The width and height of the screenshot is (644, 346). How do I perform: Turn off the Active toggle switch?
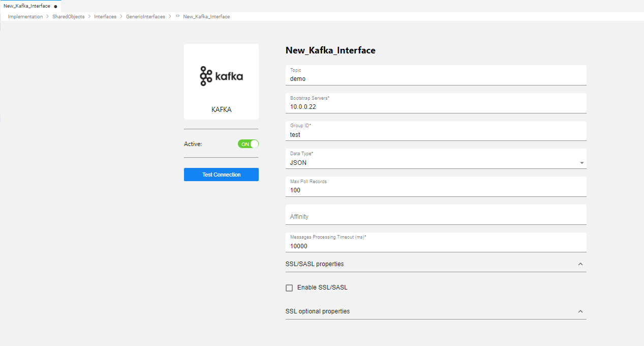point(248,144)
